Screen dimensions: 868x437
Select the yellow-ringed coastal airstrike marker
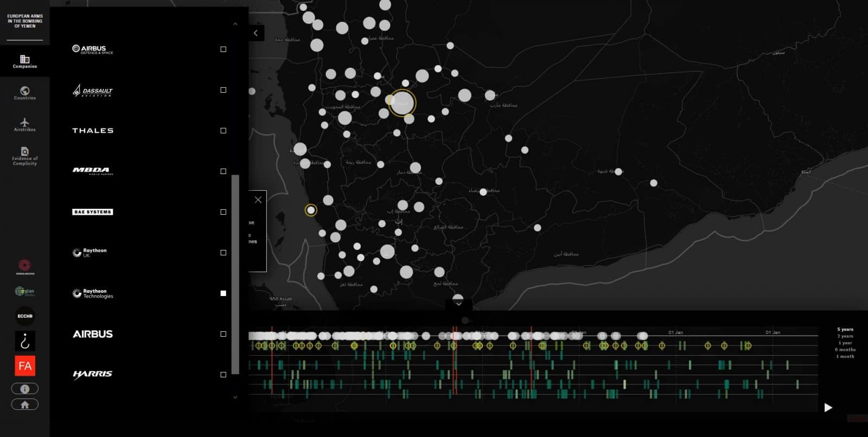point(311,210)
